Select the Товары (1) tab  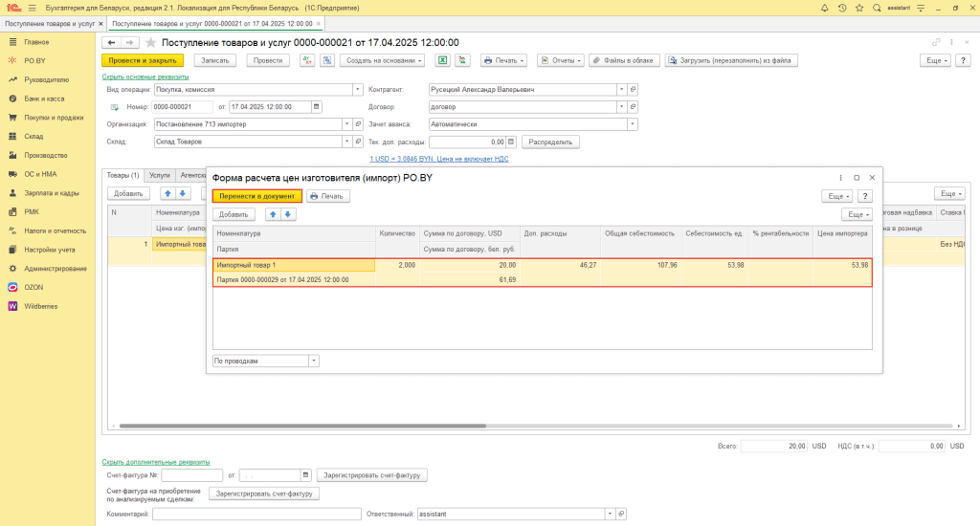[122, 176]
